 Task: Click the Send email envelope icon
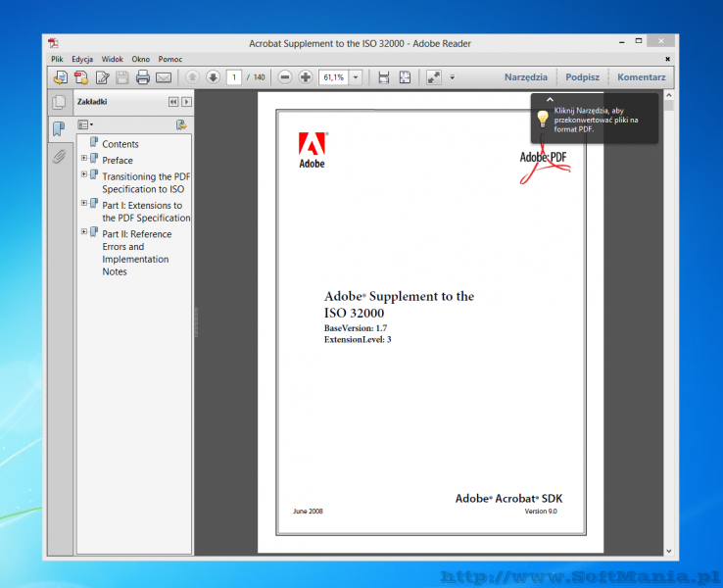(164, 77)
